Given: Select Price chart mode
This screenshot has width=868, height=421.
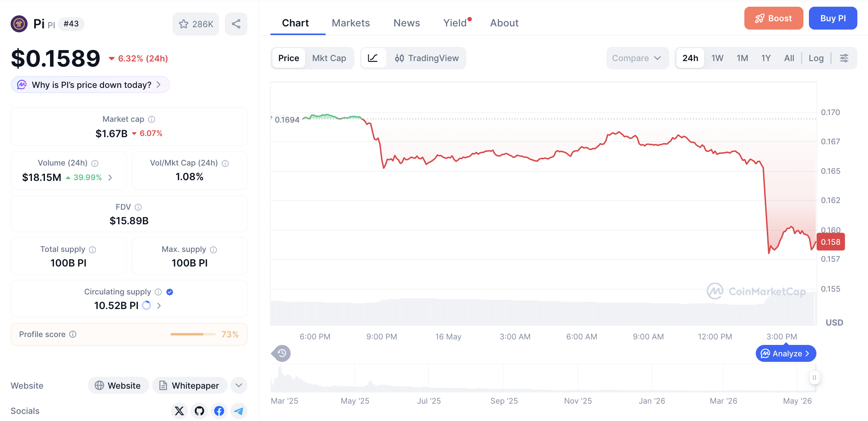Looking at the screenshot, I should pyautogui.click(x=289, y=58).
